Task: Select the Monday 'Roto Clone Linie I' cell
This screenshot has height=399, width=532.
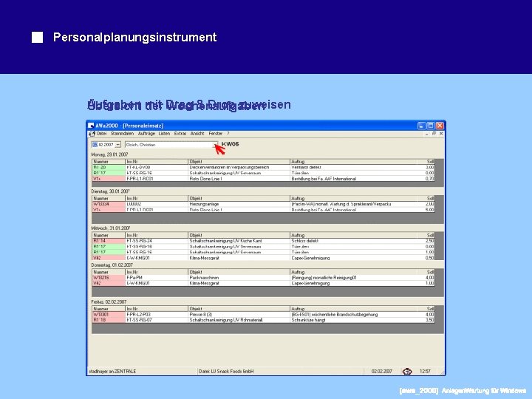Action: pyautogui.click(x=239, y=179)
